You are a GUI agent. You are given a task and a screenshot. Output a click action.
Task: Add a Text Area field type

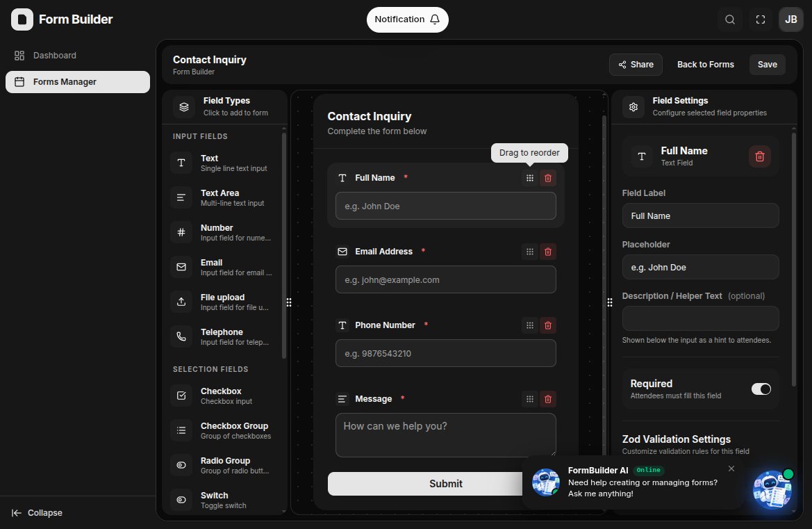pyautogui.click(x=224, y=197)
